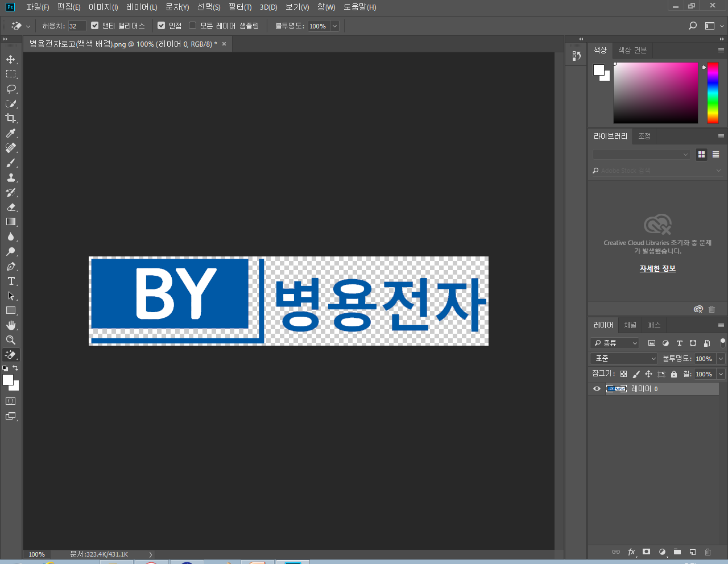Select the Rectangle shape tool
The height and width of the screenshot is (564, 728).
(x=11, y=310)
